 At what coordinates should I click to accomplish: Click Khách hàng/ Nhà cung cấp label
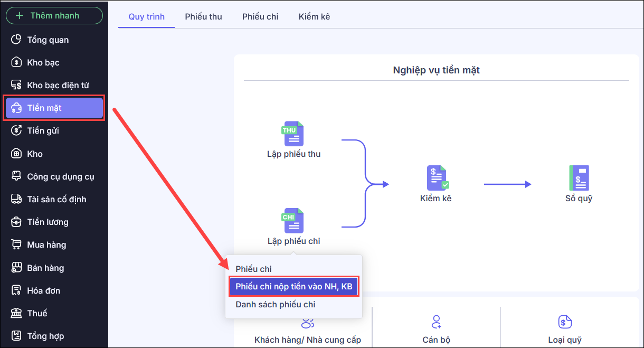308,340
